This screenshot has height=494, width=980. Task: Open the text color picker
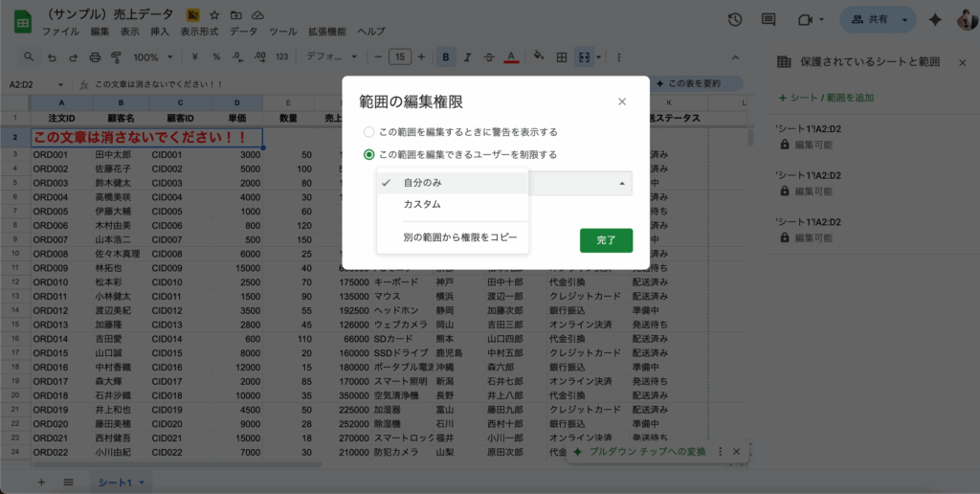tap(511, 56)
